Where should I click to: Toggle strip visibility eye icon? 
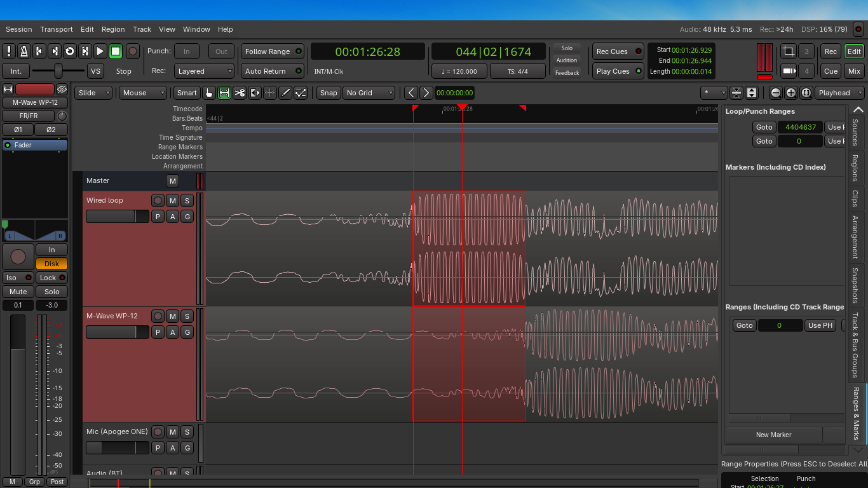point(62,90)
